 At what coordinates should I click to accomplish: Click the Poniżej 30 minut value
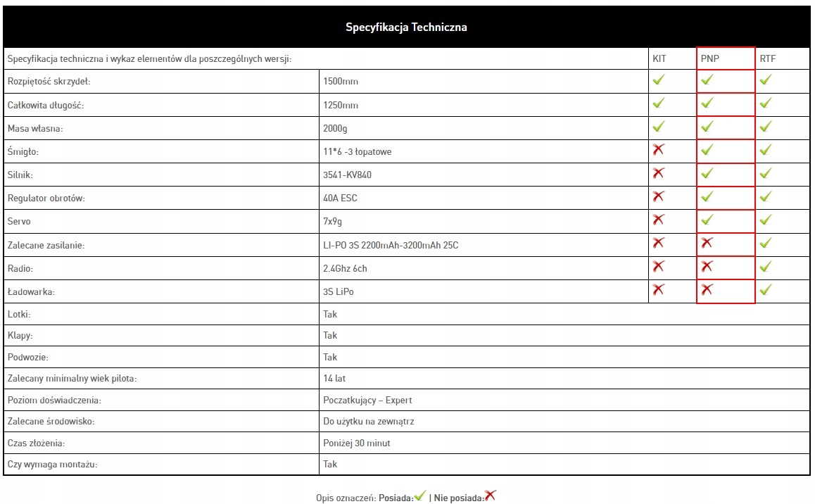[356, 443]
